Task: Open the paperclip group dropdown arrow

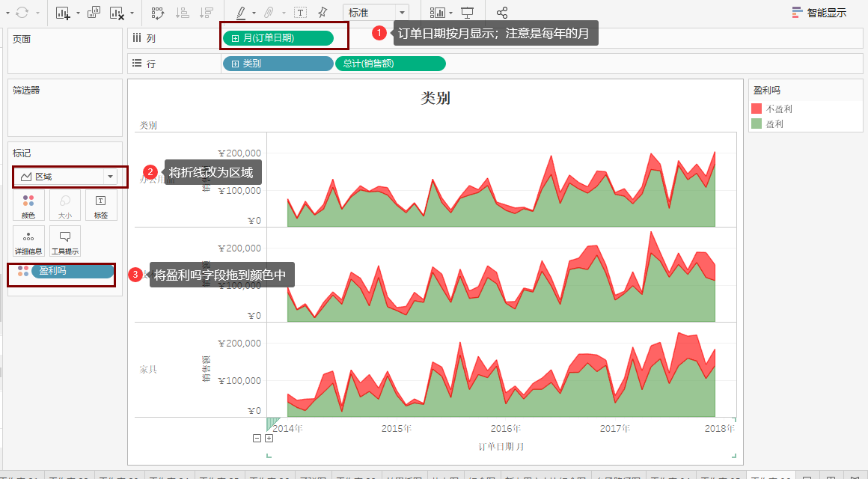Action: click(x=284, y=13)
